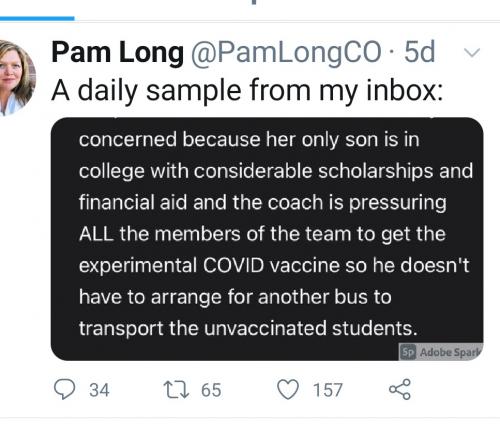500x429 pixels.
Task: Click the display name Pam Long
Action: 117,52
